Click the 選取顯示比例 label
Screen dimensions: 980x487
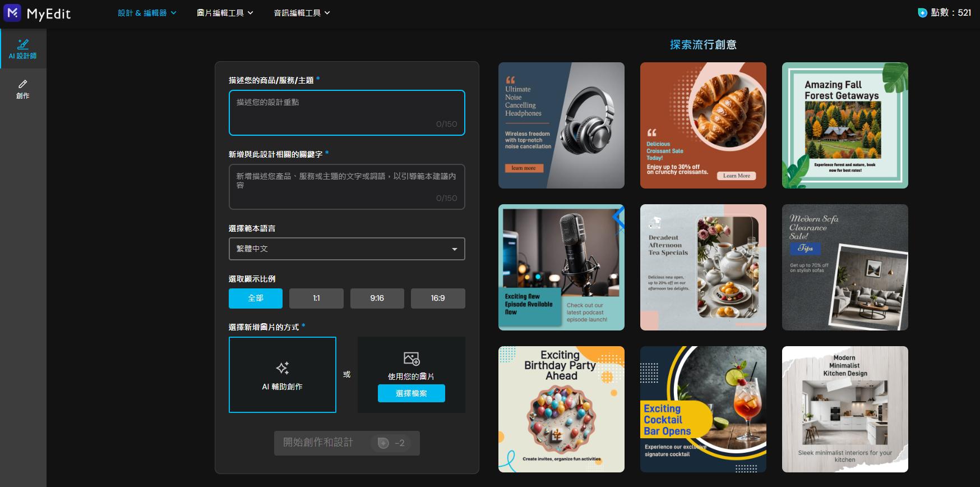252,279
